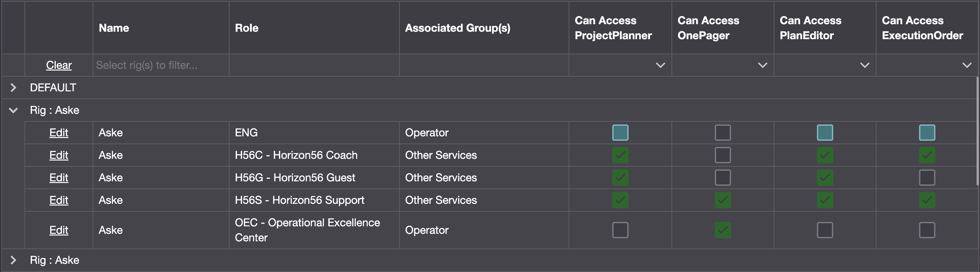Open Can Access ProjectPlanner filter dropdown
Screen dimensions: 980x272
pos(660,65)
